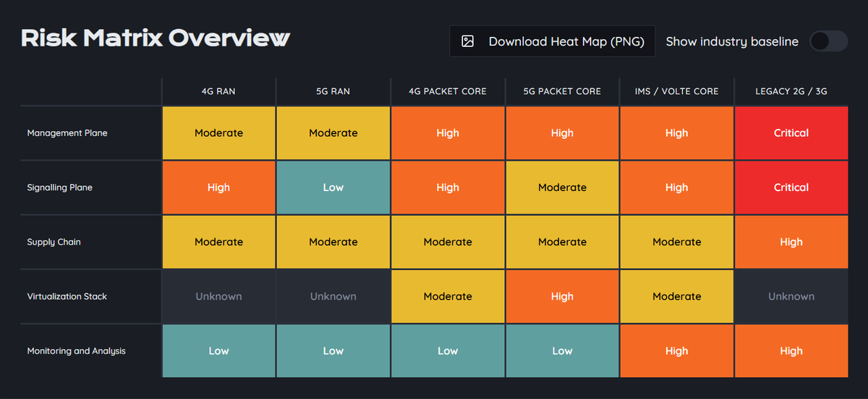
Task: Open Monitoring and Analysis Legacy 2G / 3G High cell
Action: 791,351
